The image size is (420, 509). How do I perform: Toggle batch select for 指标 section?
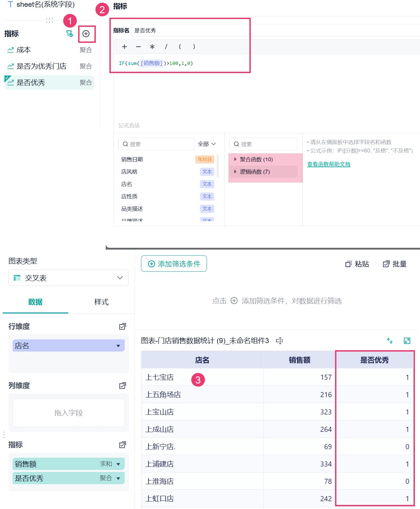click(123, 445)
